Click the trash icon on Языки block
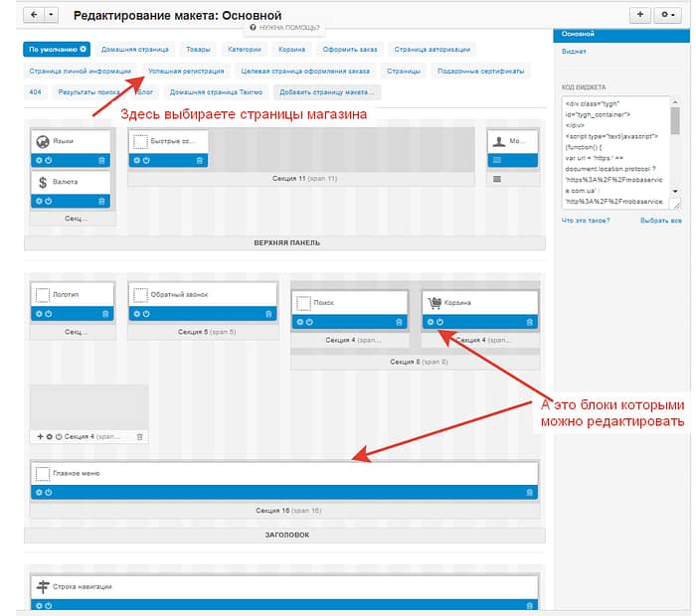 [101, 160]
